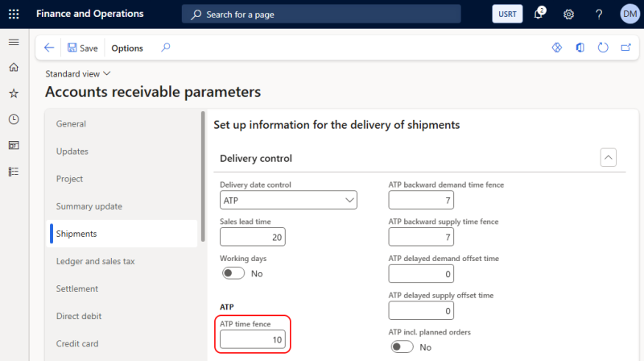Image resolution: width=644 pixels, height=361 pixels.
Task: Open the page in a new window
Action: pos(625,48)
